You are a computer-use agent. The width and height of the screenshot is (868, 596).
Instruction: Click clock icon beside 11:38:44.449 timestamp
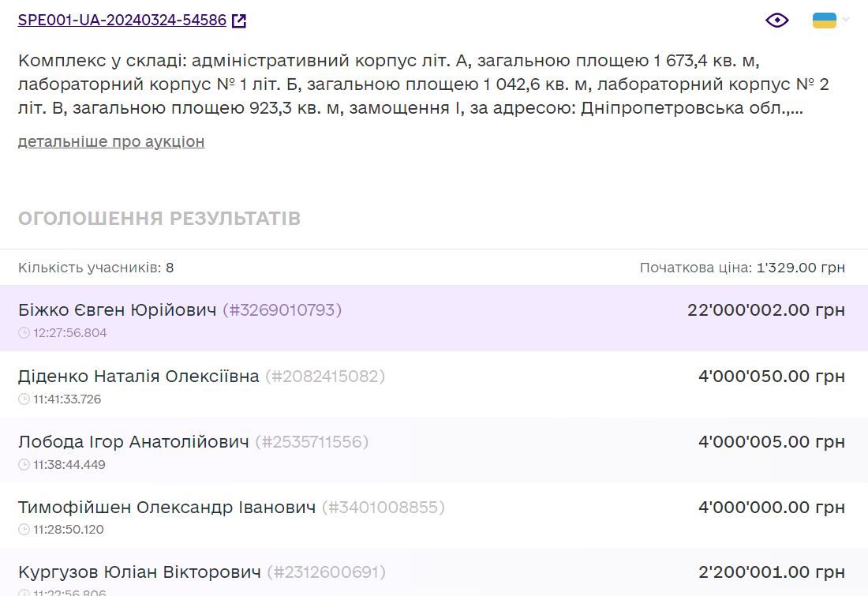click(x=24, y=465)
